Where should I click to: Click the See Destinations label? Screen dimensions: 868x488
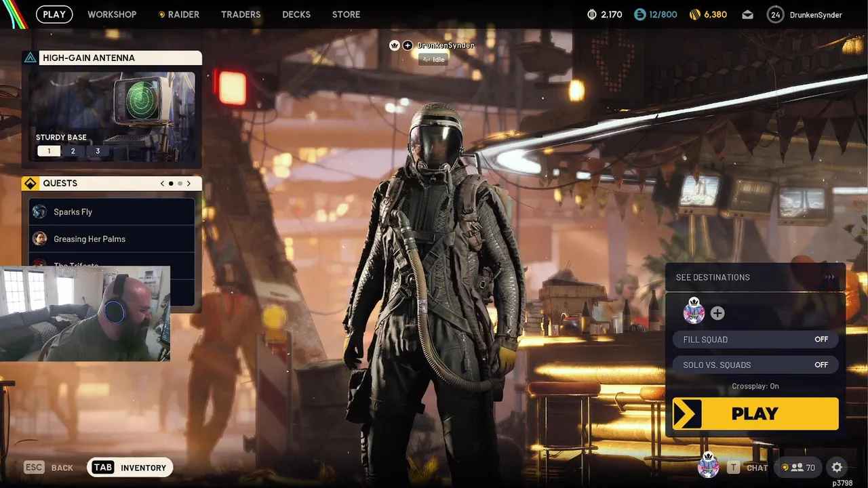pos(713,277)
